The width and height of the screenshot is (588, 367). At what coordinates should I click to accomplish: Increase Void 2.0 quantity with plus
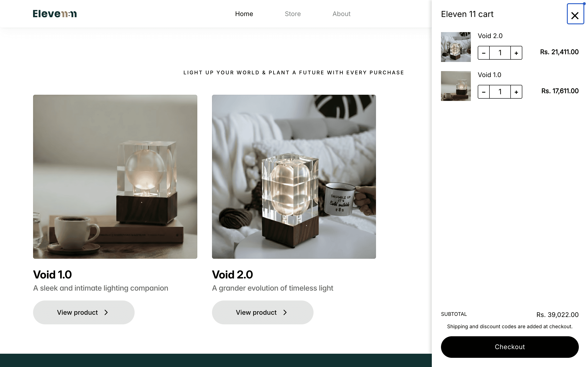[516, 53]
